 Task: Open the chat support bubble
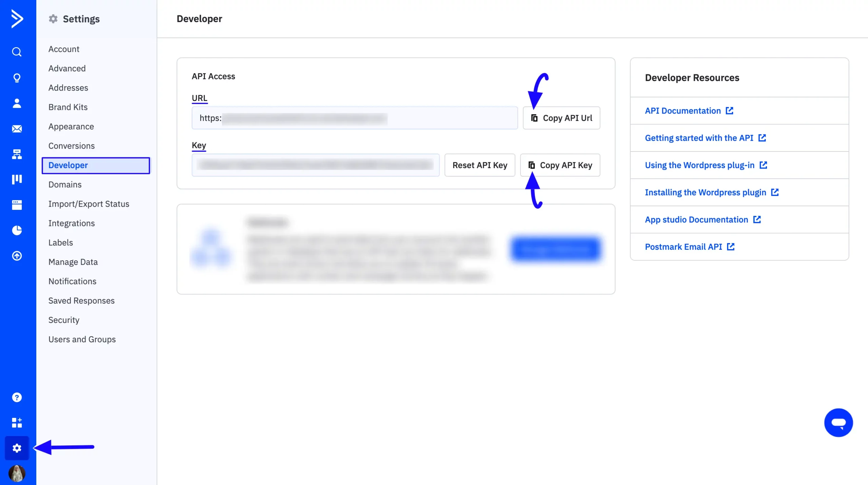coord(839,423)
